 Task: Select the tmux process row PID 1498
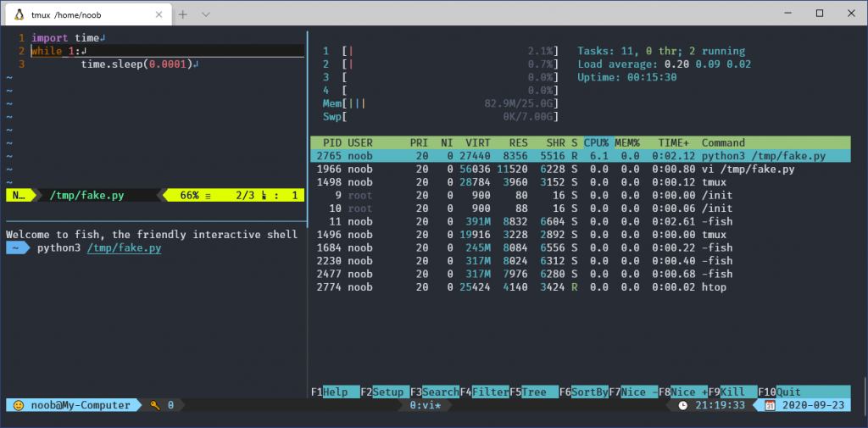click(580, 182)
